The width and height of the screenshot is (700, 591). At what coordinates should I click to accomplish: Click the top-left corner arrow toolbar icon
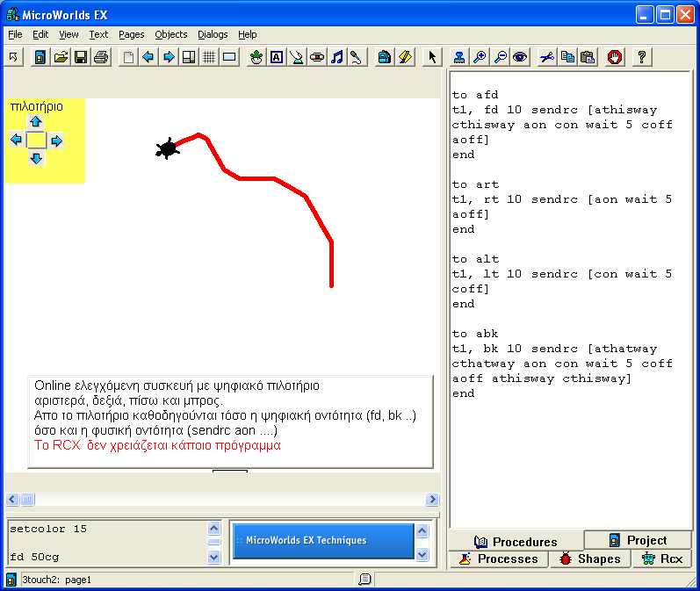pos(13,57)
